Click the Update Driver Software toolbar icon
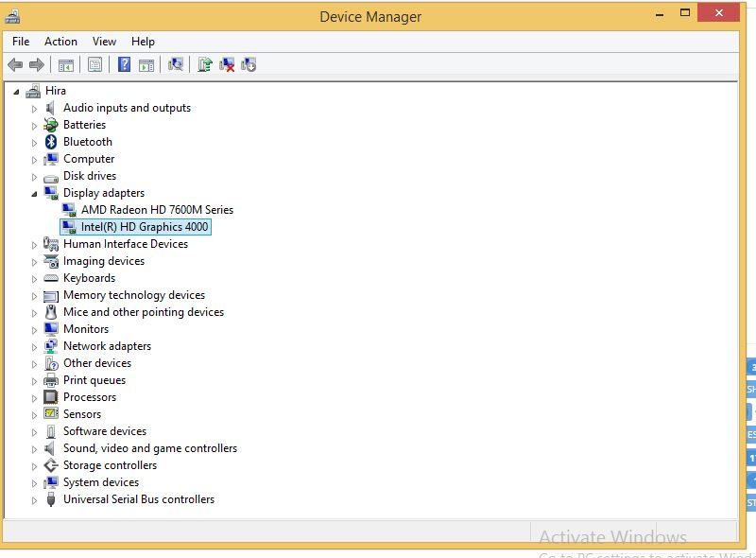 206,64
